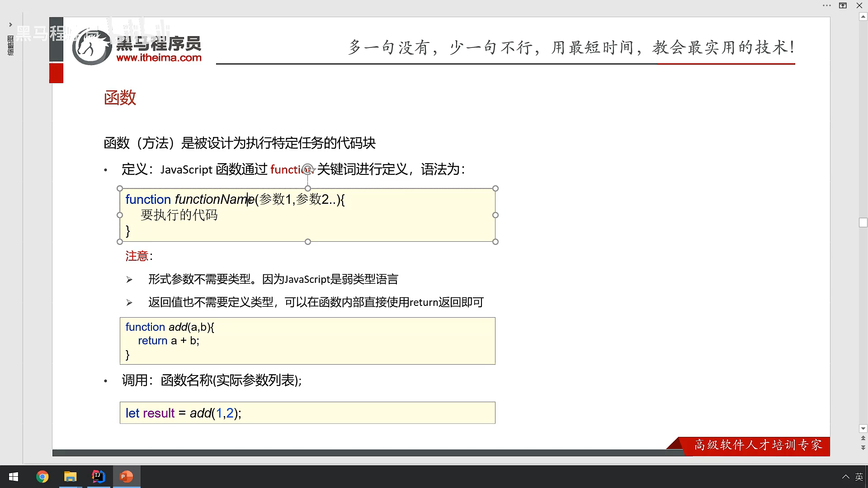Click the www.itheima.com link text
Viewport: 868px width, 488px height.
click(159, 58)
